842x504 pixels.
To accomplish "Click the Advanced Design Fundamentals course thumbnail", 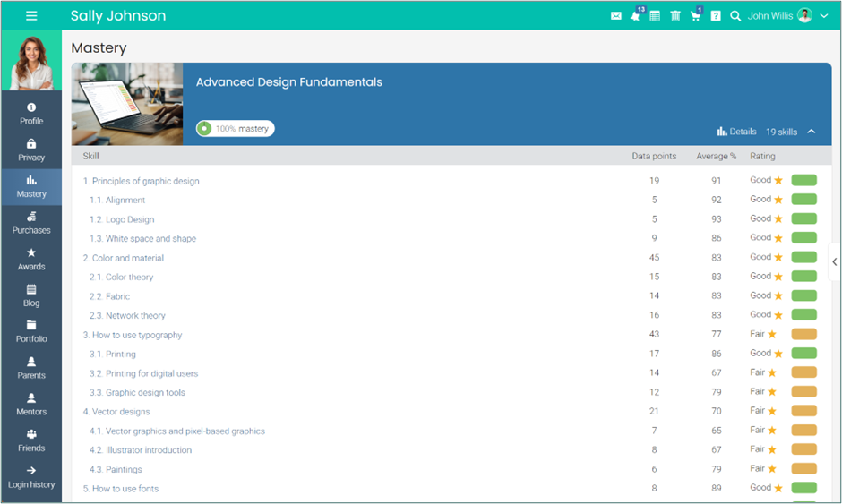I will (x=127, y=104).
